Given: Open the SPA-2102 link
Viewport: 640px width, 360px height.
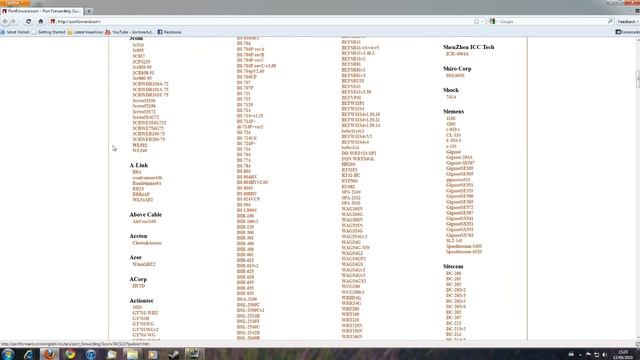Looking at the screenshot, I should 351,198.
